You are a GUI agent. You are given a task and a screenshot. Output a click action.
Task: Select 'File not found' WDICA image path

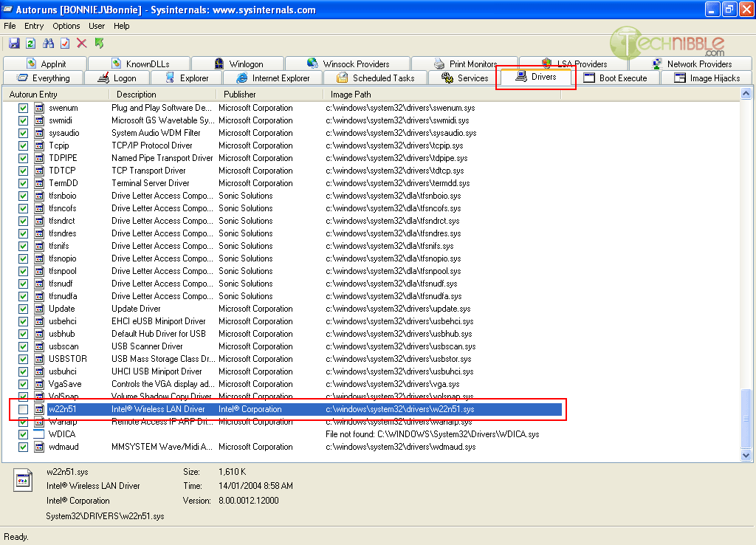(432, 434)
